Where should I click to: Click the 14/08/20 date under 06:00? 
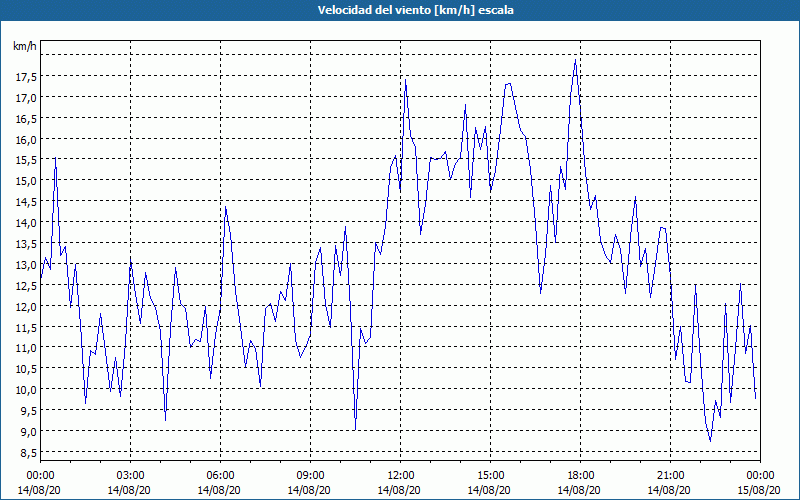[x=219, y=490]
